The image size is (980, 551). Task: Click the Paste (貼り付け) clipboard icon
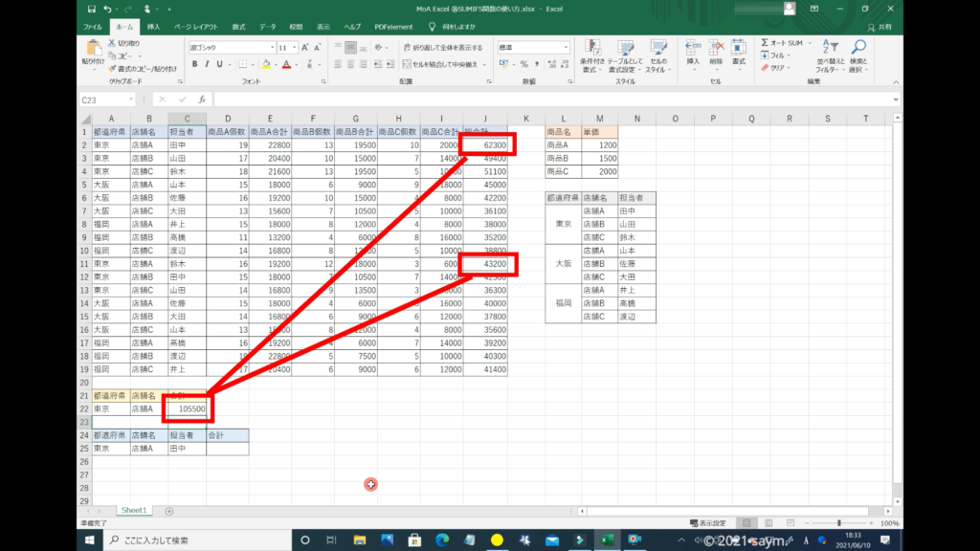click(93, 50)
